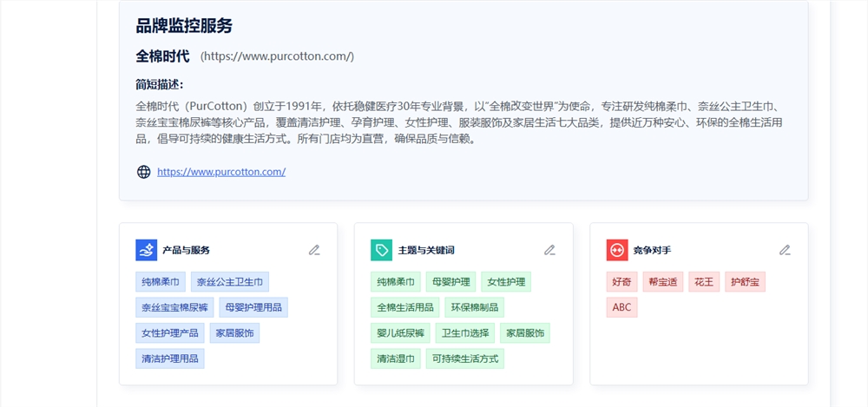The height and width of the screenshot is (407, 868).
Task: Select the 纯棉柔巾 tag in 产品与服务
Action: point(161,282)
